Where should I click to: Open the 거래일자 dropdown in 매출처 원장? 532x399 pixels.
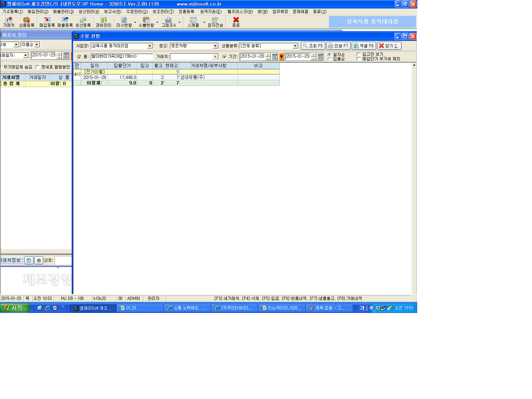click(26, 55)
